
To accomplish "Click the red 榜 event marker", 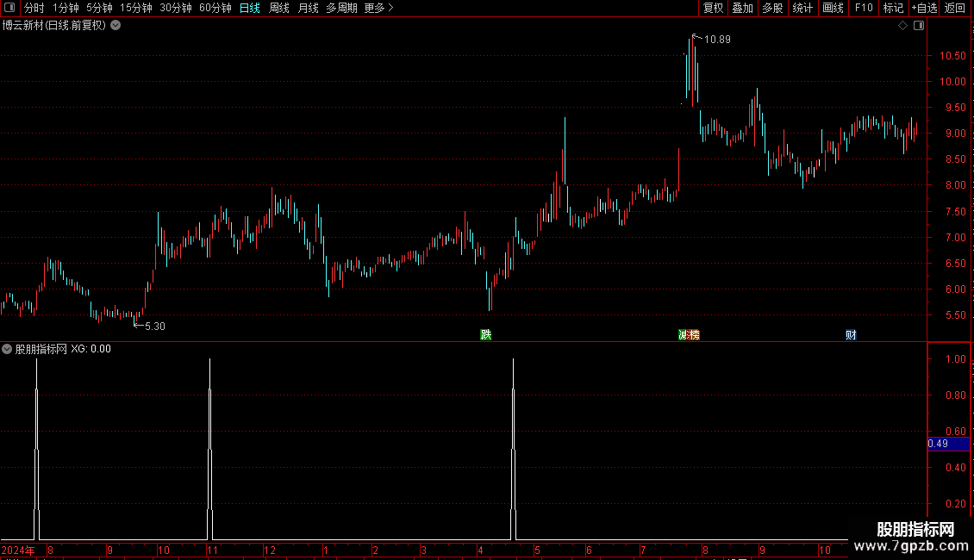I will [x=694, y=334].
